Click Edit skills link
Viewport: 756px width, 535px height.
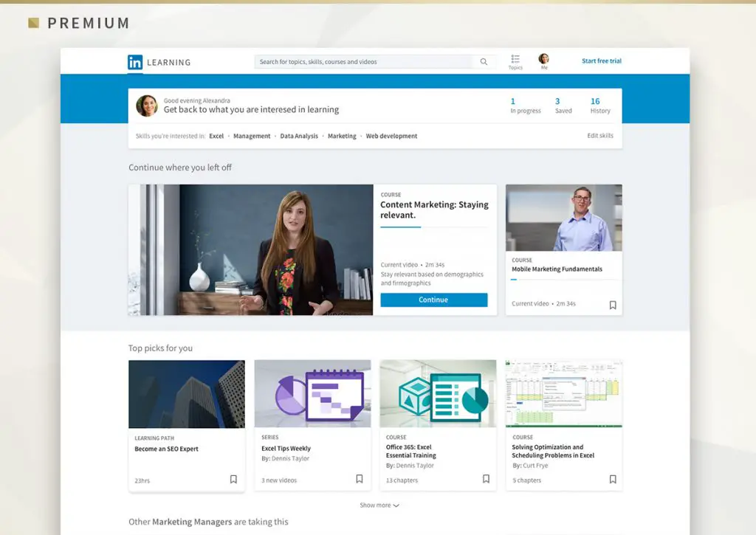click(x=600, y=136)
